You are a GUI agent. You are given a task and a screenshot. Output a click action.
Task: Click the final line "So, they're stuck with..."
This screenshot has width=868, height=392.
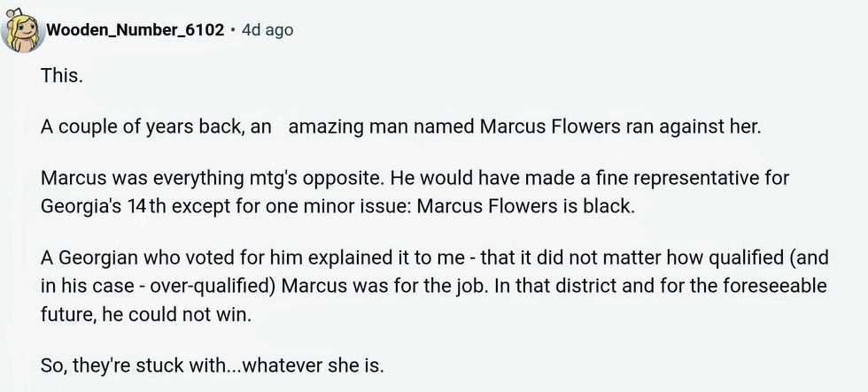coord(212,365)
